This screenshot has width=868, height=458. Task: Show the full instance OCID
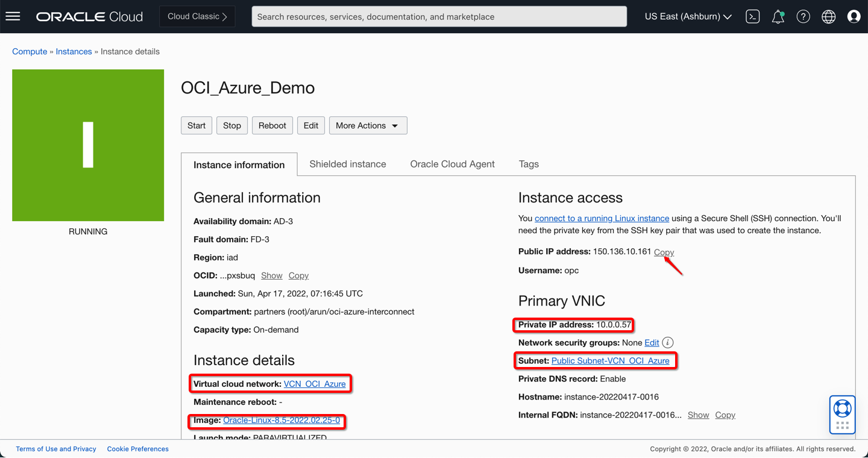click(271, 275)
